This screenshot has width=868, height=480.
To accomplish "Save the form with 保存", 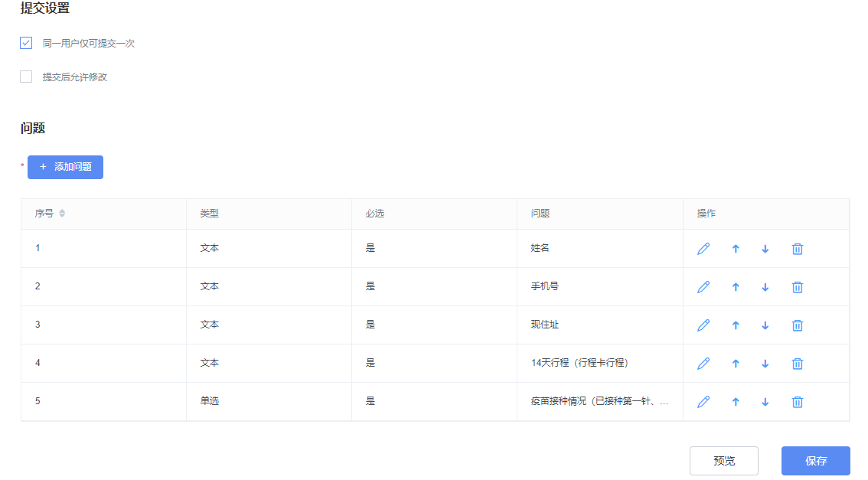I will [x=815, y=461].
